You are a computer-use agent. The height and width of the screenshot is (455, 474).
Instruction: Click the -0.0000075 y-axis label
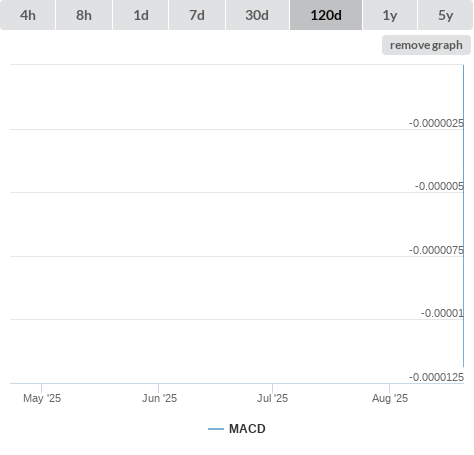point(436,250)
